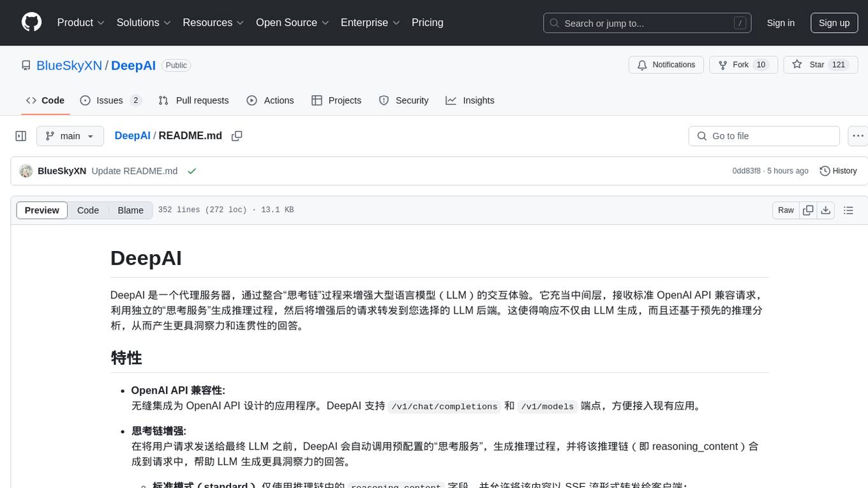Go to the DeepAI root breadcrumb
The width and height of the screenshot is (868, 488).
(x=132, y=135)
